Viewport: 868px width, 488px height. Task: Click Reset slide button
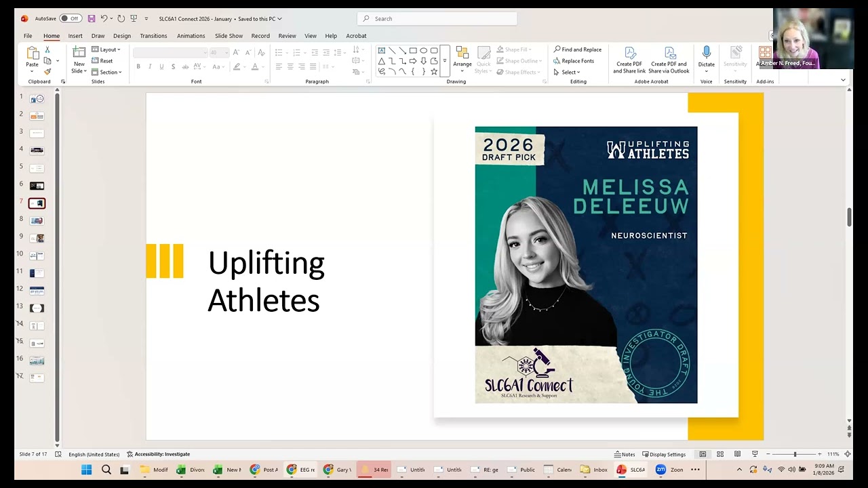102,61
